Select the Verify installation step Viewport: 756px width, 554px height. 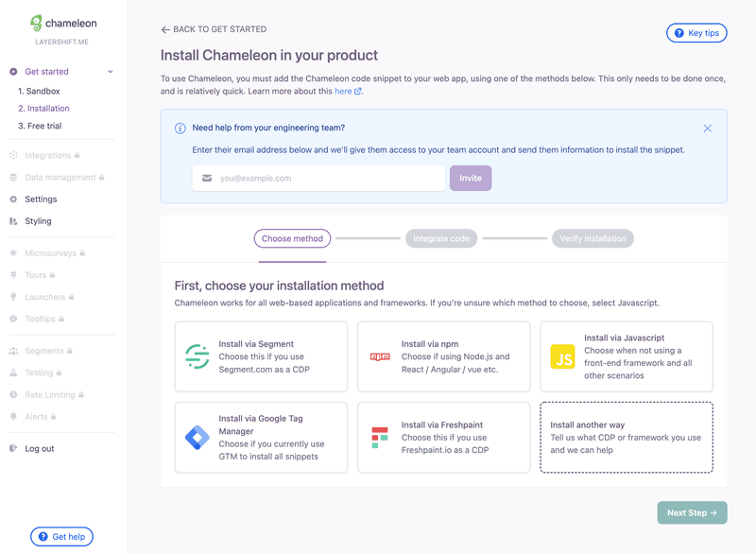593,238
